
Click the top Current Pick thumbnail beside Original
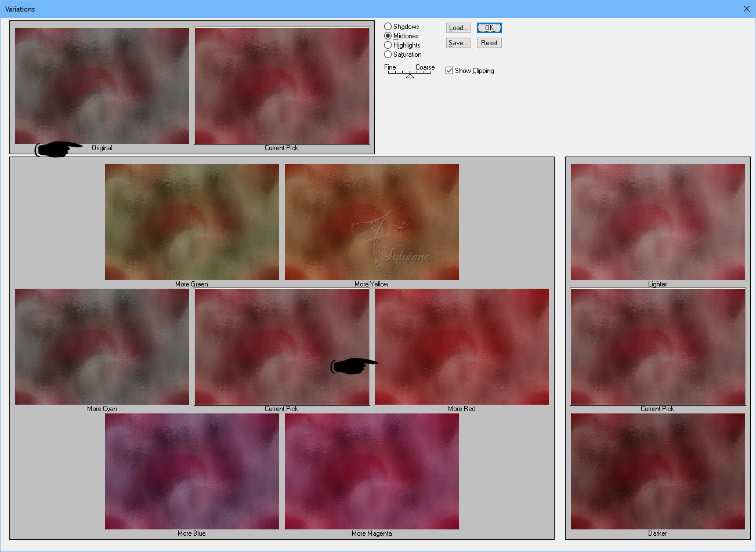(x=282, y=86)
